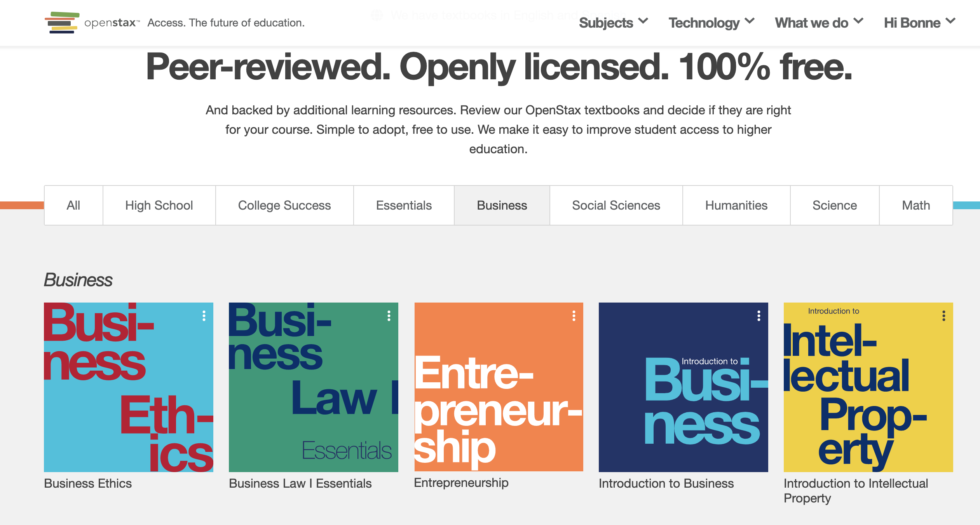Show all books with the All tab
Viewport: 980px width, 525px height.
point(73,205)
